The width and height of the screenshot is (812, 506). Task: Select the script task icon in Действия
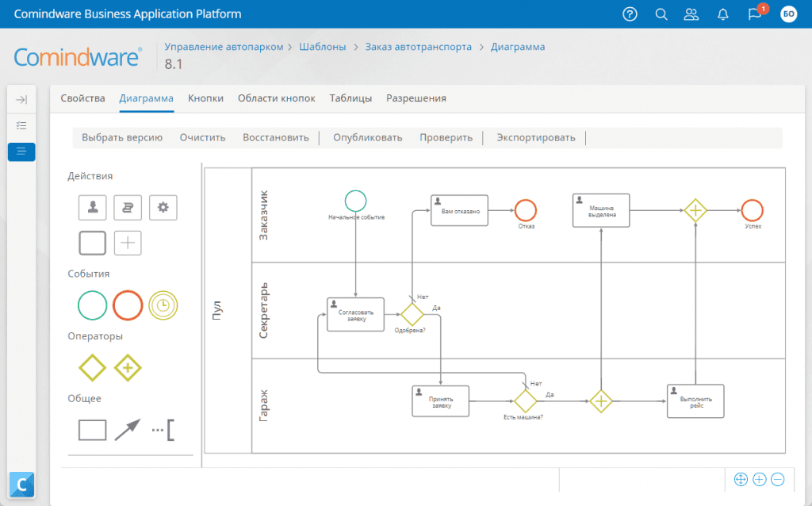coord(128,207)
